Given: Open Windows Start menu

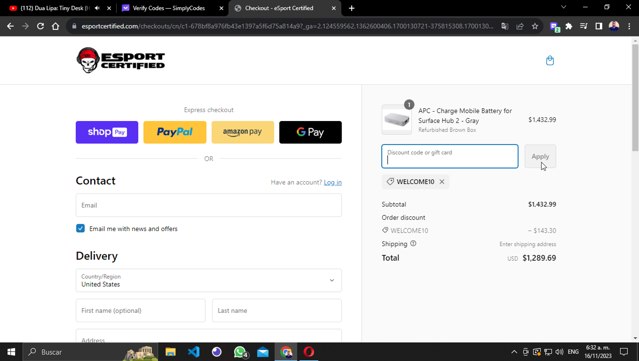Looking at the screenshot, I should (11, 352).
